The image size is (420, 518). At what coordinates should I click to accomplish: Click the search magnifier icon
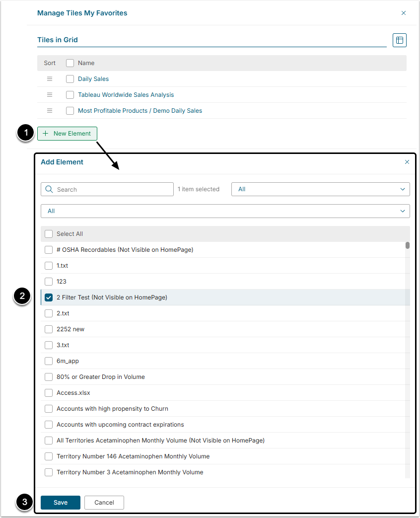pos(49,189)
